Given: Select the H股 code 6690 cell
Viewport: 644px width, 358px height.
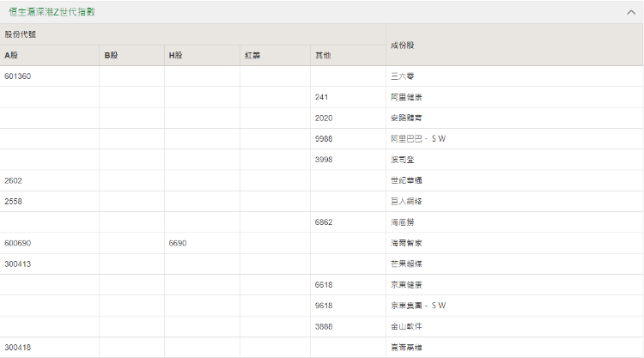Looking at the screenshot, I should point(178,243).
